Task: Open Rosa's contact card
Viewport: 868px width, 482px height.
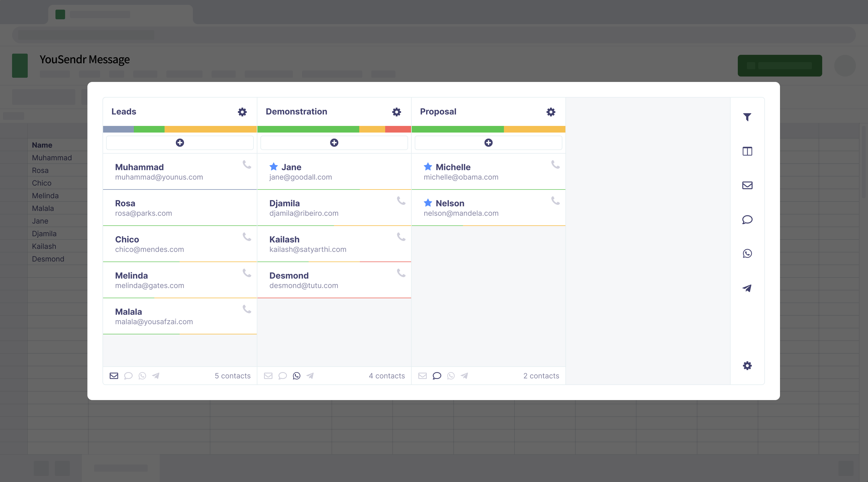Action: tap(180, 208)
